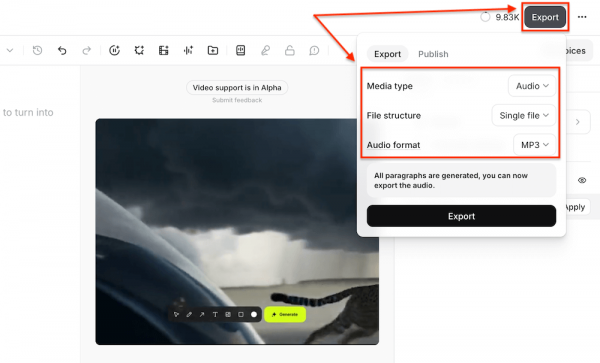Click the Media type label
This screenshot has width=600, height=363.
click(390, 86)
